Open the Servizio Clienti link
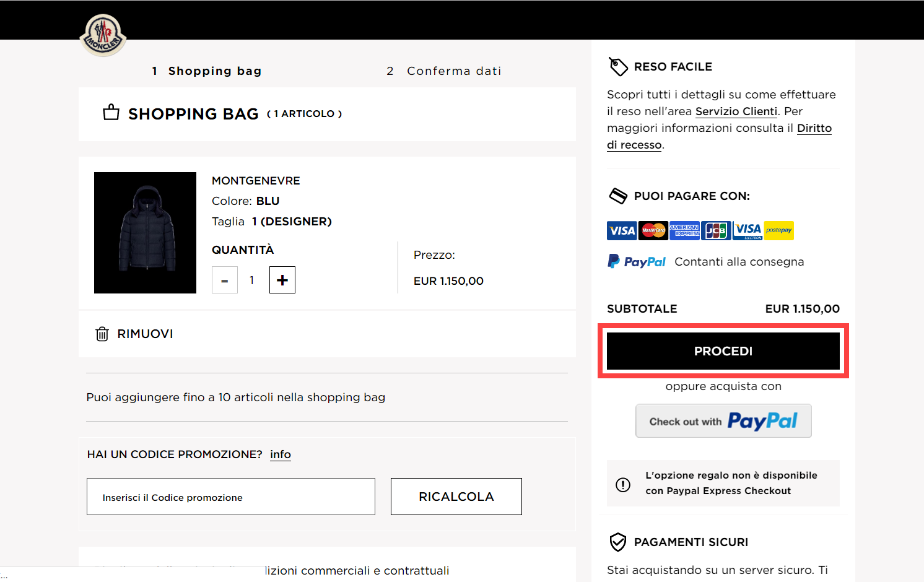 pyautogui.click(x=736, y=111)
